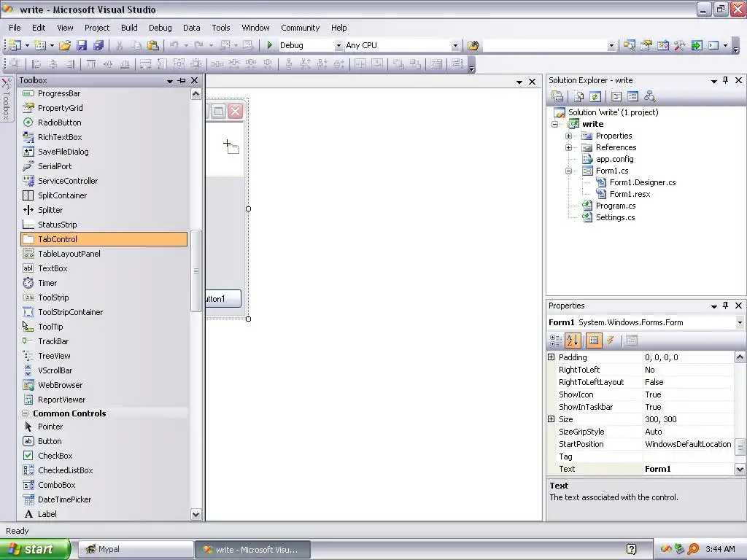Collapse the Common Controls toolbox group
The height and width of the screenshot is (560, 747).
pos(26,413)
